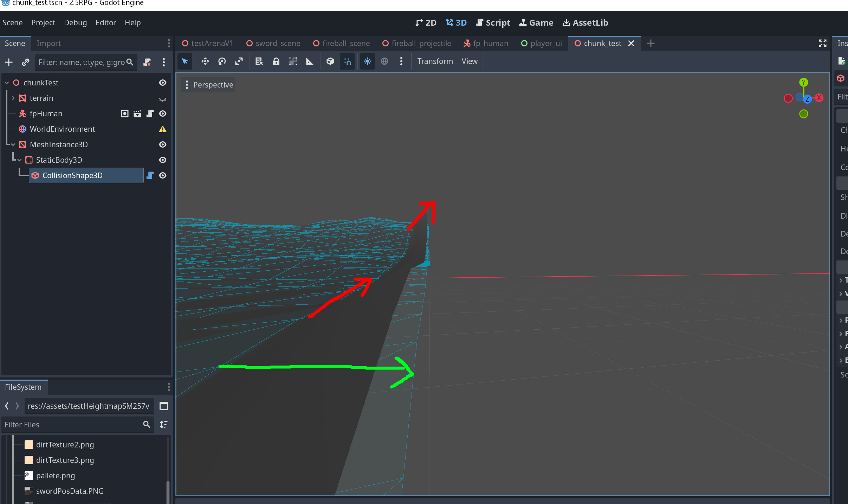Click the ruler mode icon
This screenshot has height=504, width=848.
(310, 62)
